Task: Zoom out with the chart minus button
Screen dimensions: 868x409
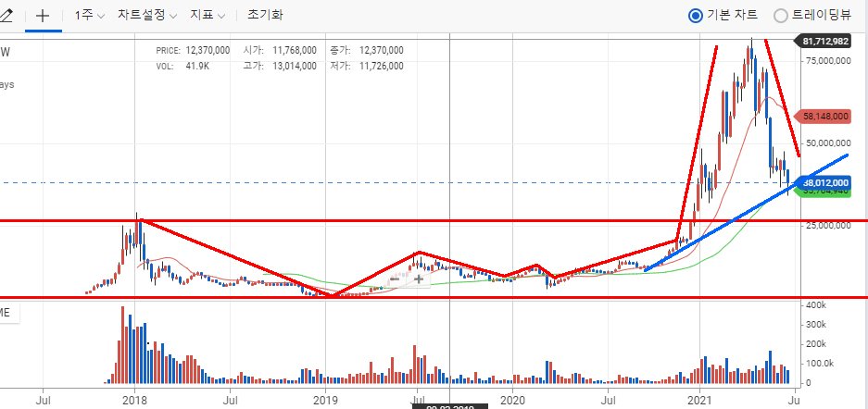Action: tap(394, 279)
